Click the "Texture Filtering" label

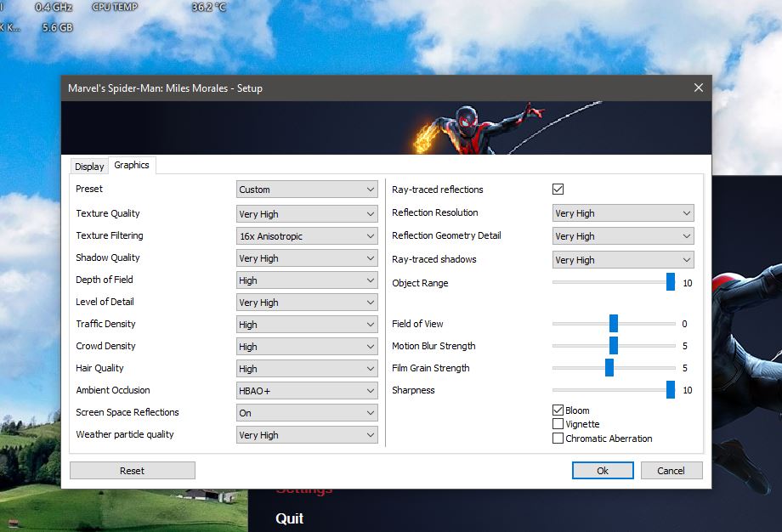(x=109, y=235)
